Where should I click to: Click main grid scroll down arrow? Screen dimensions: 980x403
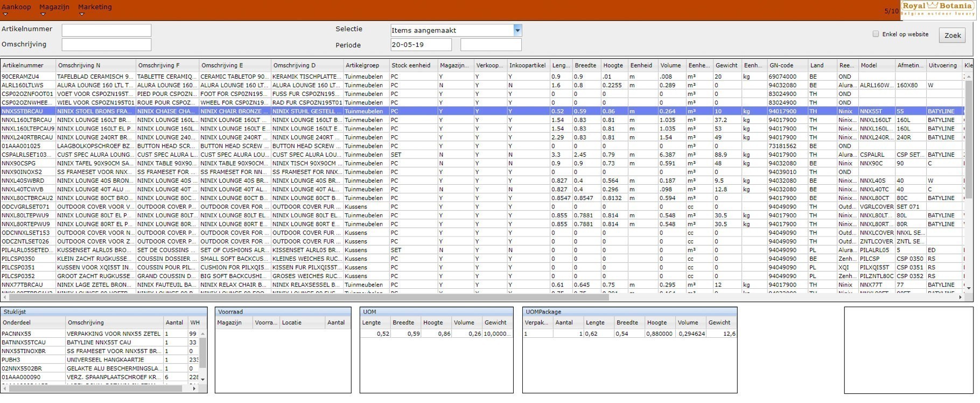click(969, 288)
